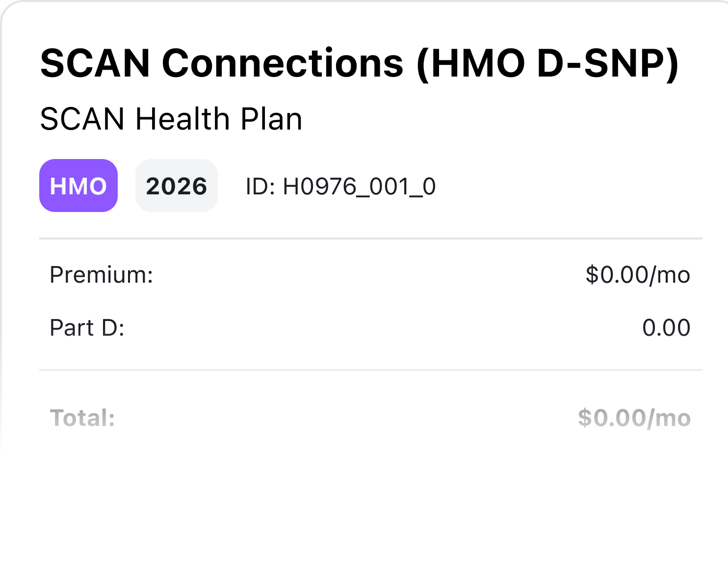Click the ID prefix text
This screenshot has height=585, width=728.
(260, 186)
